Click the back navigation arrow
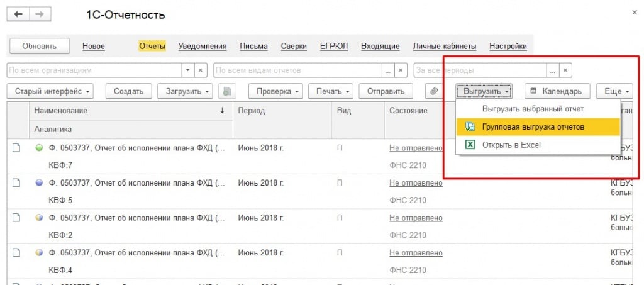Screen dimensions: 644x285 point(19,14)
